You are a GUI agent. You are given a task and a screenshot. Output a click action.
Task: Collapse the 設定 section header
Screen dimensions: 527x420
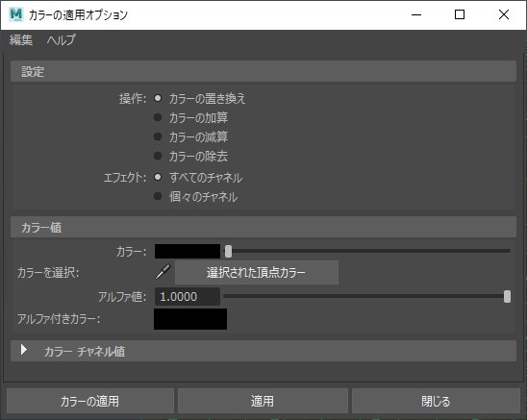pyautogui.click(x=263, y=71)
